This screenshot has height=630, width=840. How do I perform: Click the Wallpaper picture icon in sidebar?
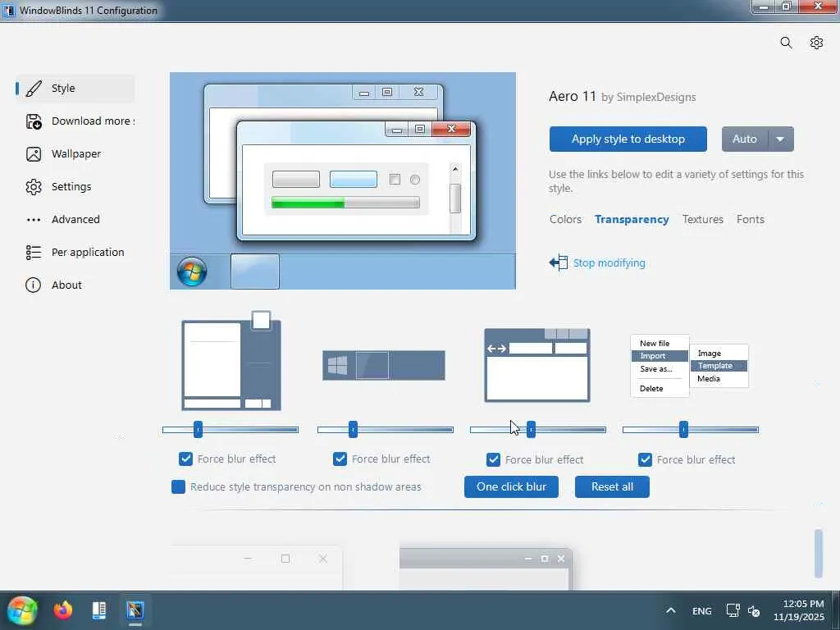[x=34, y=154]
